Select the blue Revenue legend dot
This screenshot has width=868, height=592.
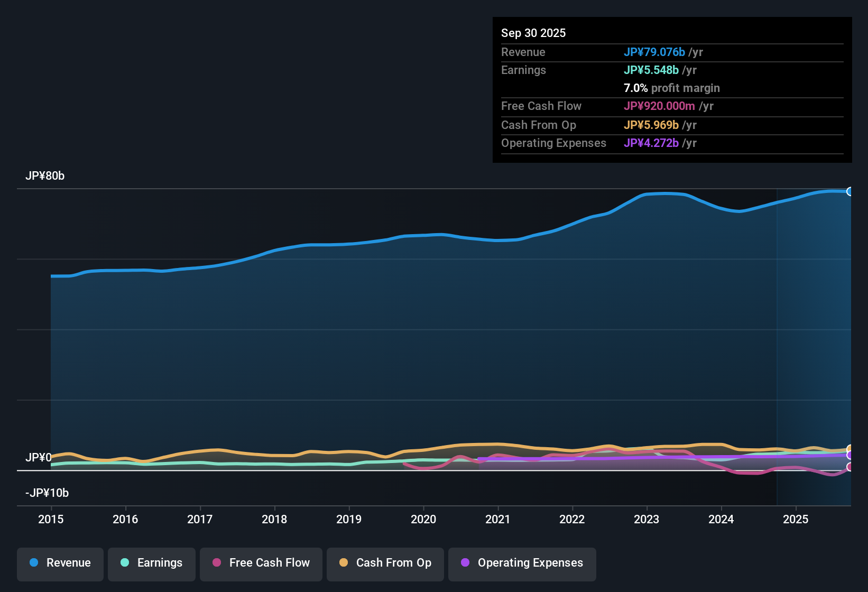pyautogui.click(x=33, y=563)
